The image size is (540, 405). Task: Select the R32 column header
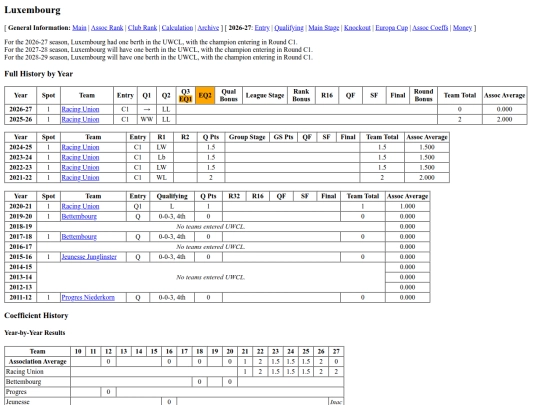[x=234, y=196]
